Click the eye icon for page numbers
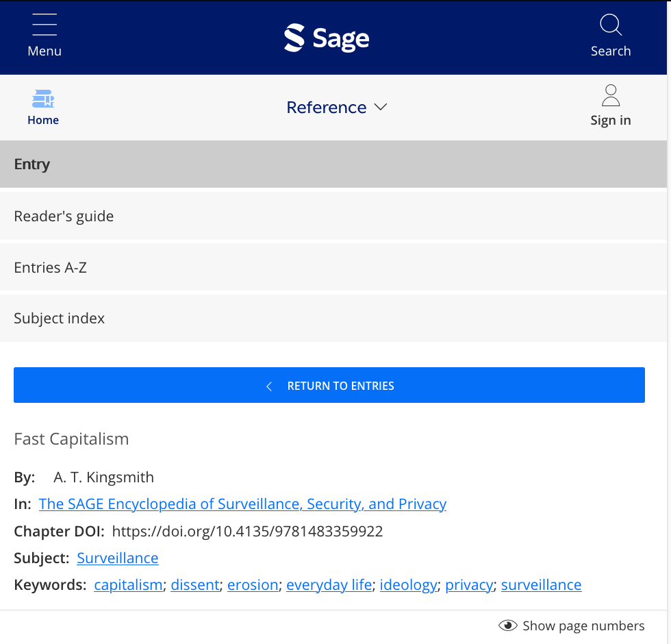The height and width of the screenshot is (644, 671). tap(507, 626)
